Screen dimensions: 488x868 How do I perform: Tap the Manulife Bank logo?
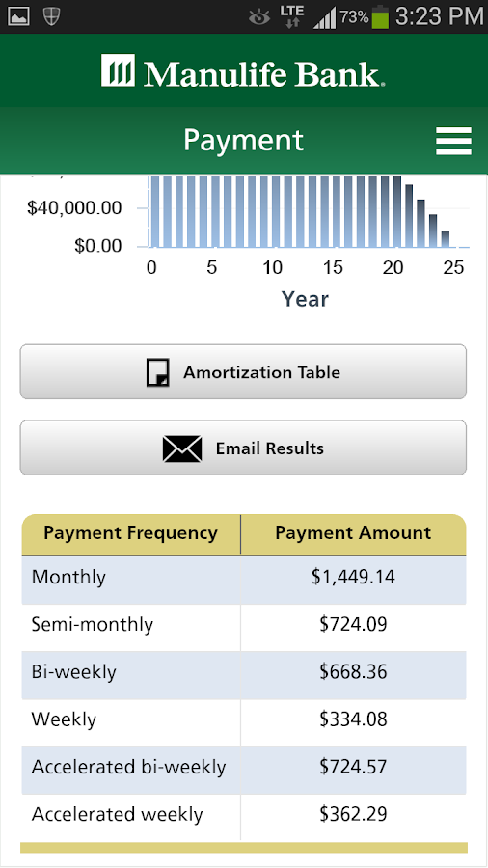pyautogui.click(x=243, y=71)
